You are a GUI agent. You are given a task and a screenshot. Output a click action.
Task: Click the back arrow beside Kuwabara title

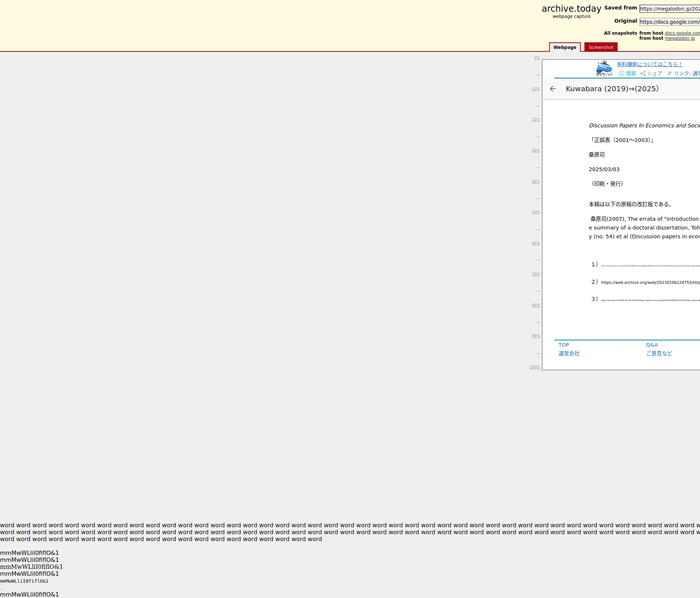pyautogui.click(x=553, y=89)
